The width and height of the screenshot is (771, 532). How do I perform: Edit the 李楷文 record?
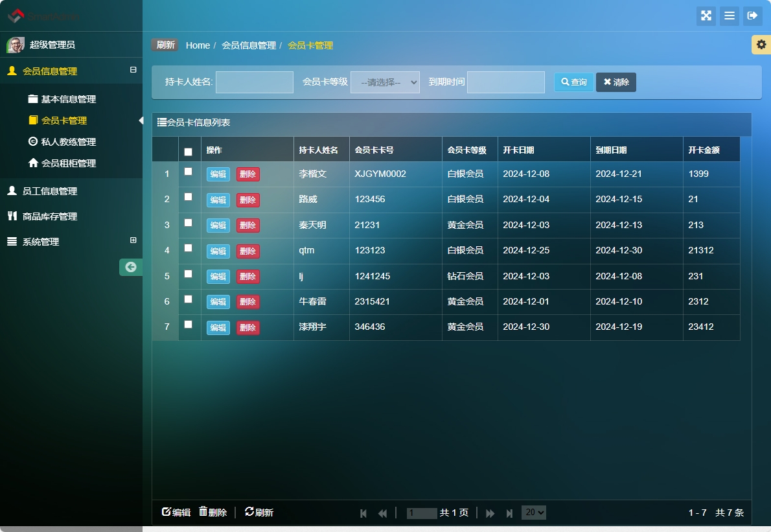pos(218,174)
